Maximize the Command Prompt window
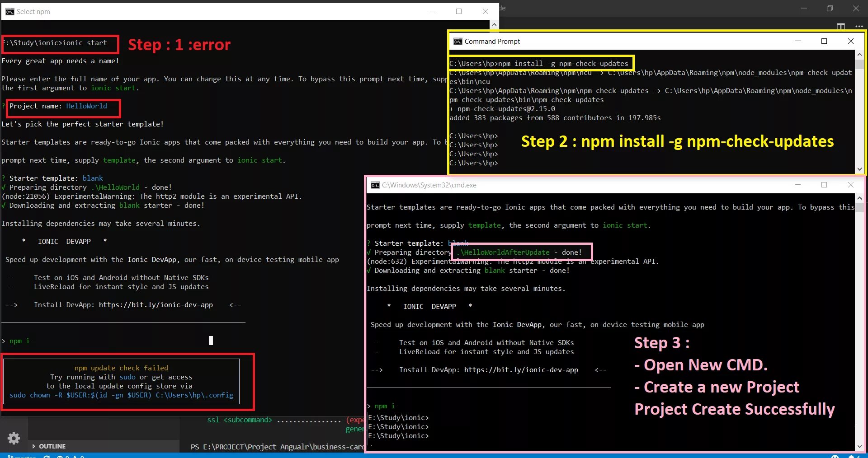The height and width of the screenshot is (458, 868). [x=824, y=41]
